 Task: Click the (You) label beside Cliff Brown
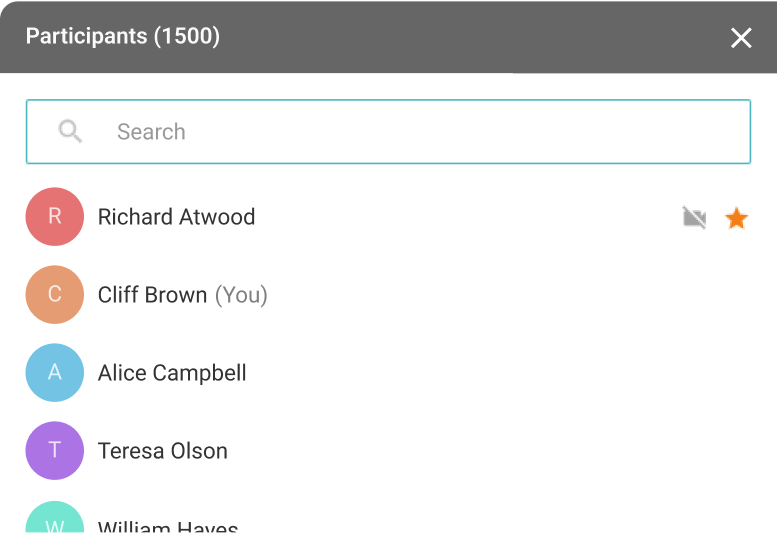[241, 295]
